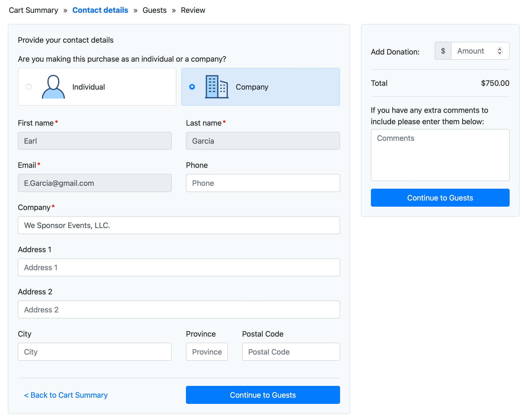
Task: Focus the Phone input field
Action: click(263, 183)
